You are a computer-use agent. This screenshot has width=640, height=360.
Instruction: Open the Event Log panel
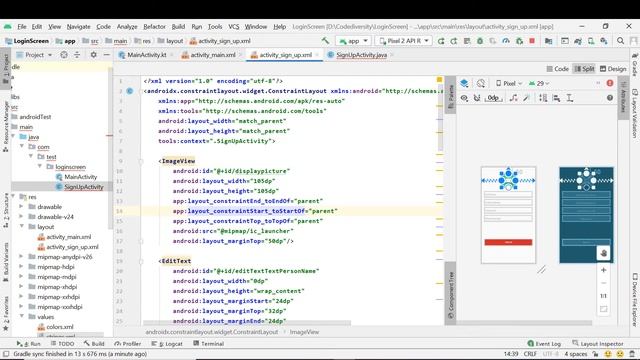tap(544, 344)
